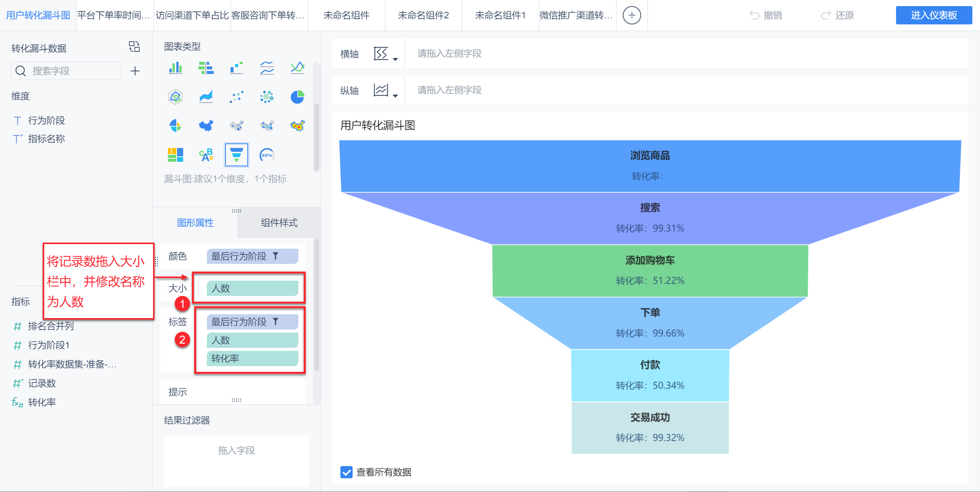Pick the word cloud chart icon
The width and height of the screenshot is (980, 492).
point(206,155)
